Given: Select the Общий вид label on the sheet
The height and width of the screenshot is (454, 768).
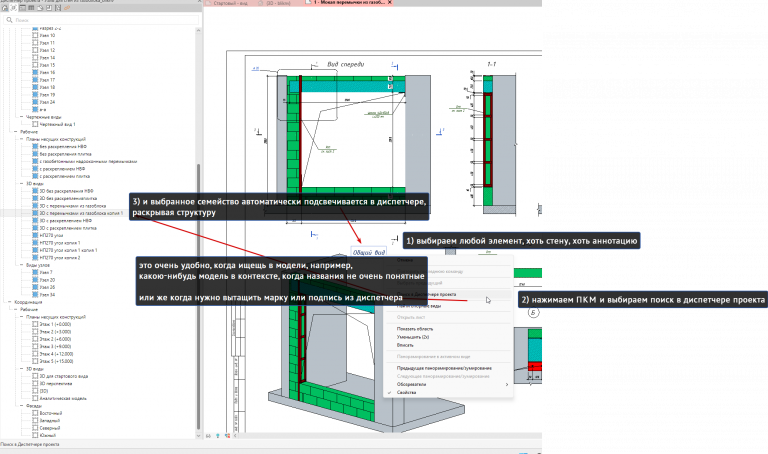Looking at the screenshot, I should pyautogui.click(x=369, y=253).
